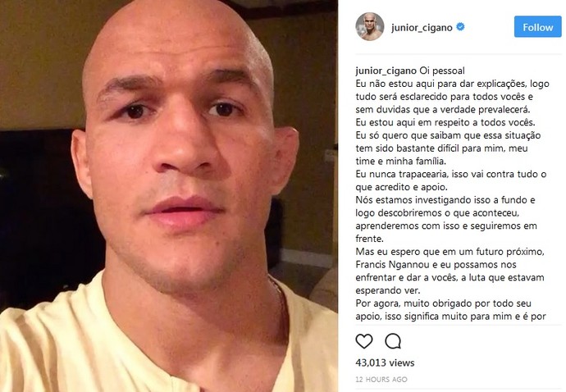Select the 'Por agora, muito obrigado' caption line
The width and height of the screenshot is (566, 392).
click(x=443, y=303)
